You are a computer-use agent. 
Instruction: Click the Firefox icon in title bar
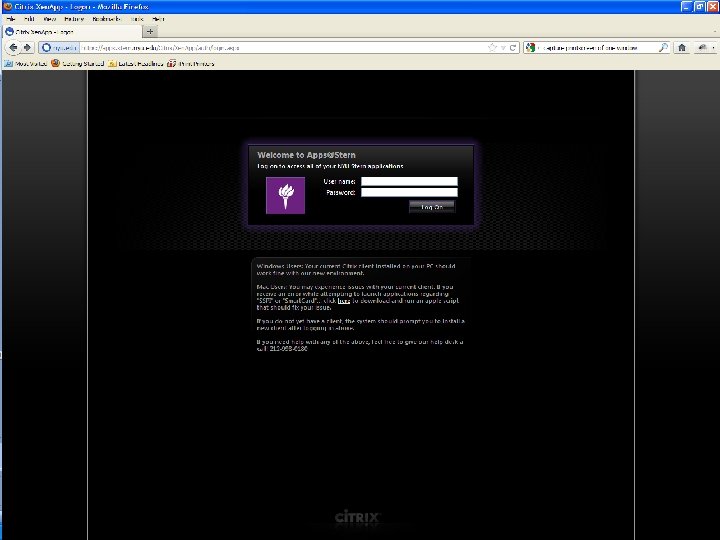click(x=7, y=6)
